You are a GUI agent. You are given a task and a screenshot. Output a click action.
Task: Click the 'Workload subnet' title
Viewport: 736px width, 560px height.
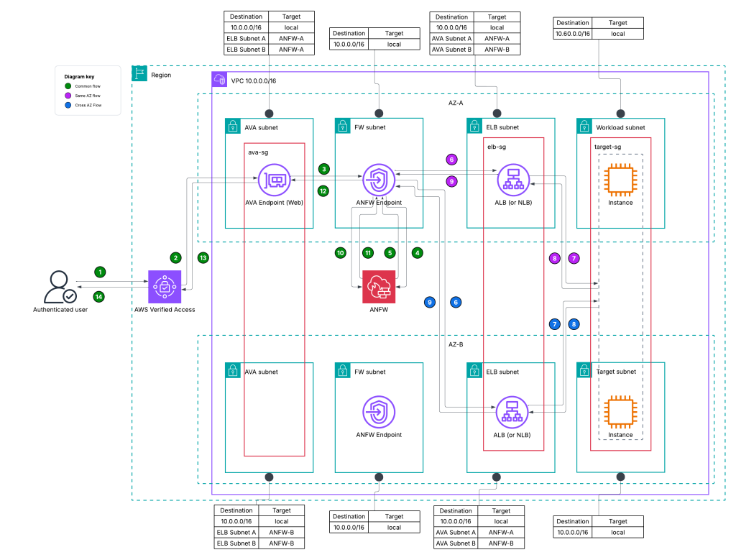tap(620, 127)
